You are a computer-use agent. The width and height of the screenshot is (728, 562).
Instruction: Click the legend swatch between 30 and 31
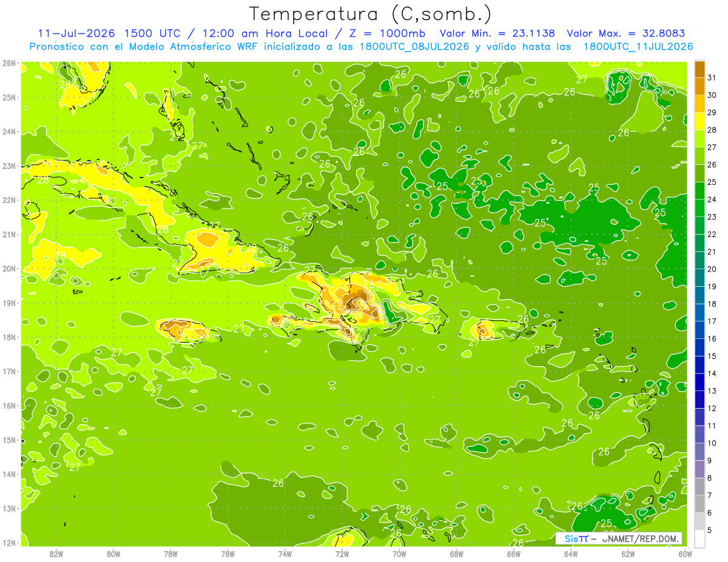click(699, 86)
